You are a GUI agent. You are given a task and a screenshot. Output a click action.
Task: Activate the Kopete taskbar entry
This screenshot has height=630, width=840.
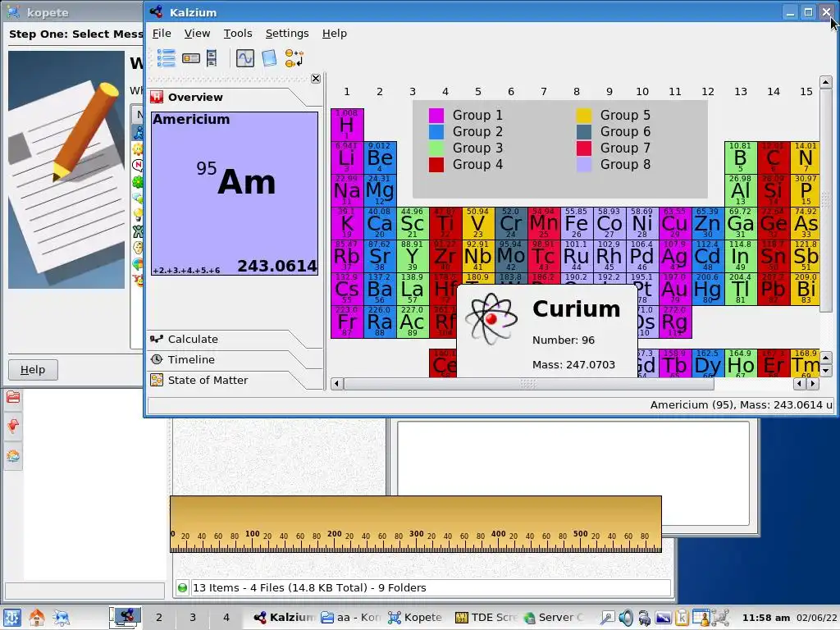tap(414, 618)
